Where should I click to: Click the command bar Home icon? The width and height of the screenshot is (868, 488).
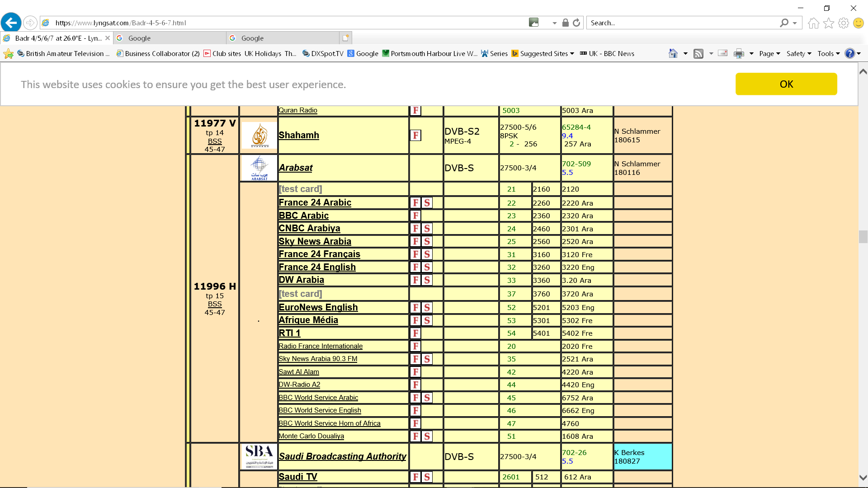pyautogui.click(x=673, y=53)
